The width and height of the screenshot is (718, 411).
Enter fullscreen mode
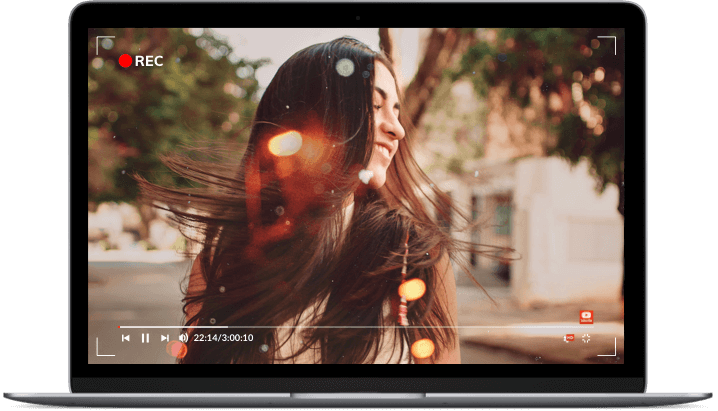tap(586, 338)
